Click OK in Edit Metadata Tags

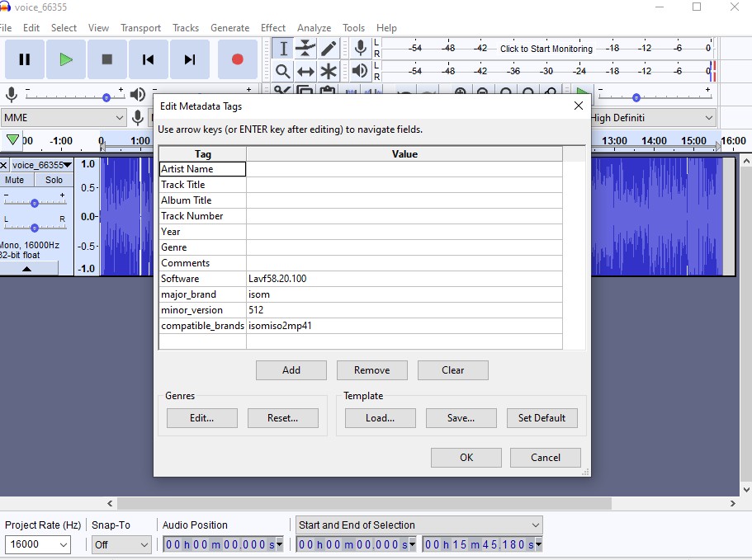(466, 458)
